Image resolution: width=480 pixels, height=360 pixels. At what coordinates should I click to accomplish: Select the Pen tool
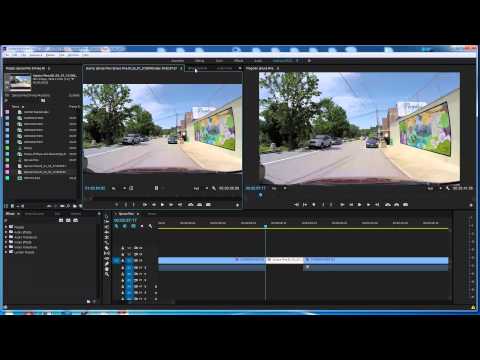[x=107, y=264]
